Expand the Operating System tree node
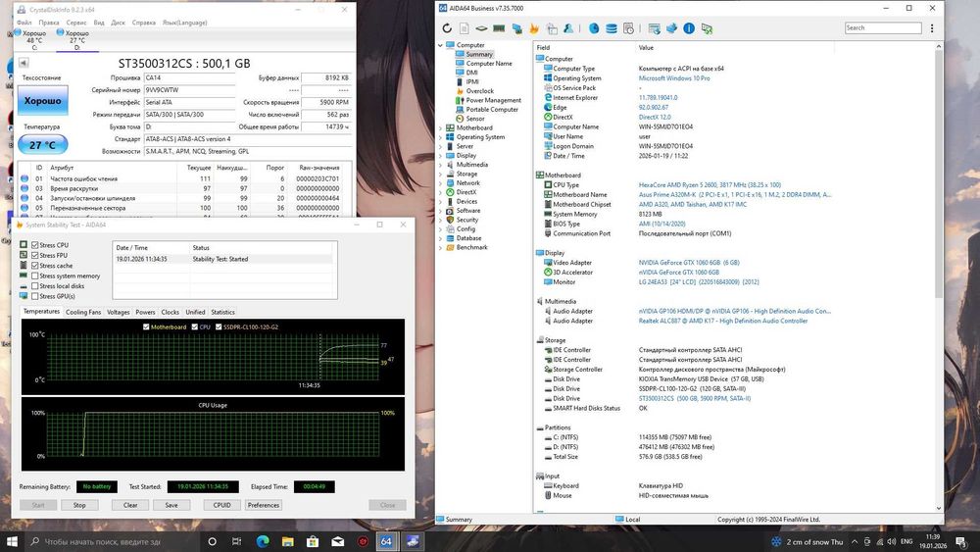 pos(440,137)
